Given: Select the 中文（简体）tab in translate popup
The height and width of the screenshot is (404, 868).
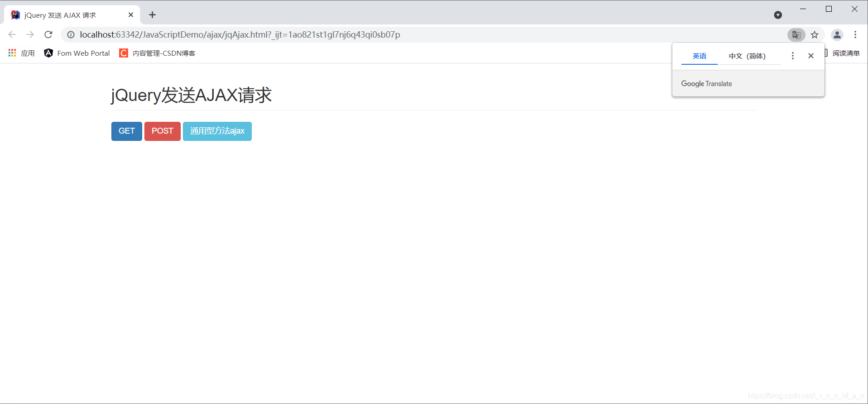Looking at the screenshot, I should click(747, 56).
